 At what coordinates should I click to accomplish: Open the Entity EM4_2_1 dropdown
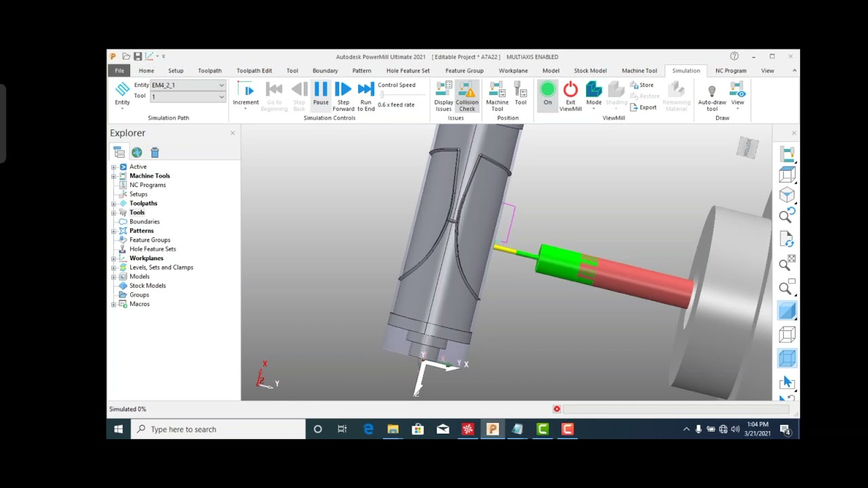click(x=221, y=85)
